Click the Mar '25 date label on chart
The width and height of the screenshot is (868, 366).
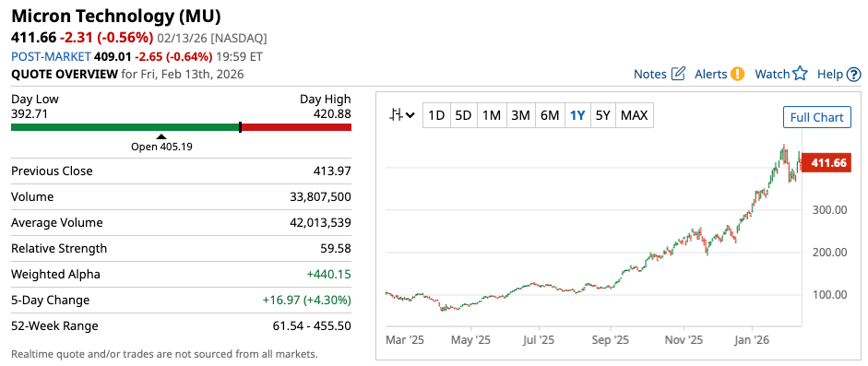pos(405,340)
